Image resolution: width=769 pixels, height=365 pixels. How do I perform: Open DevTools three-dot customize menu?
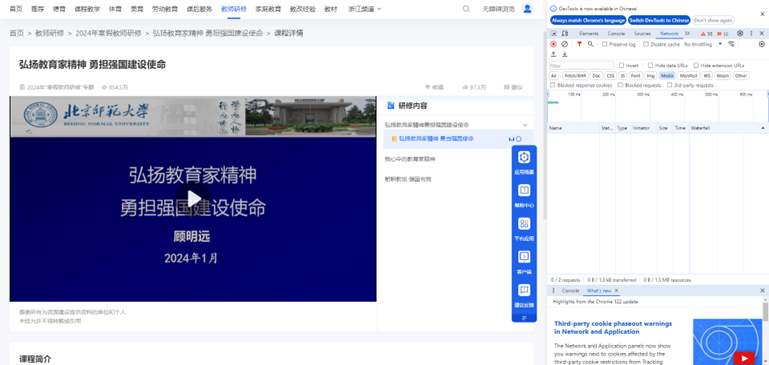pyautogui.click(x=751, y=33)
